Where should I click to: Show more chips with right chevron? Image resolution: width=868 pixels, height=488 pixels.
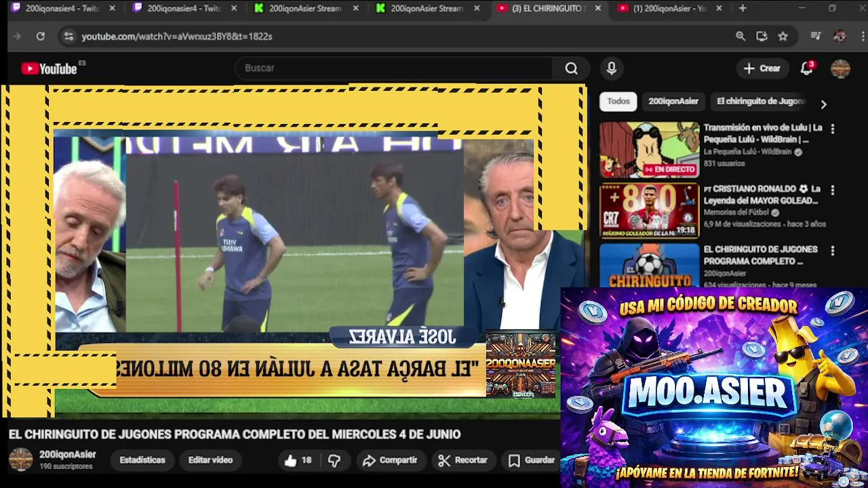[x=823, y=104]
